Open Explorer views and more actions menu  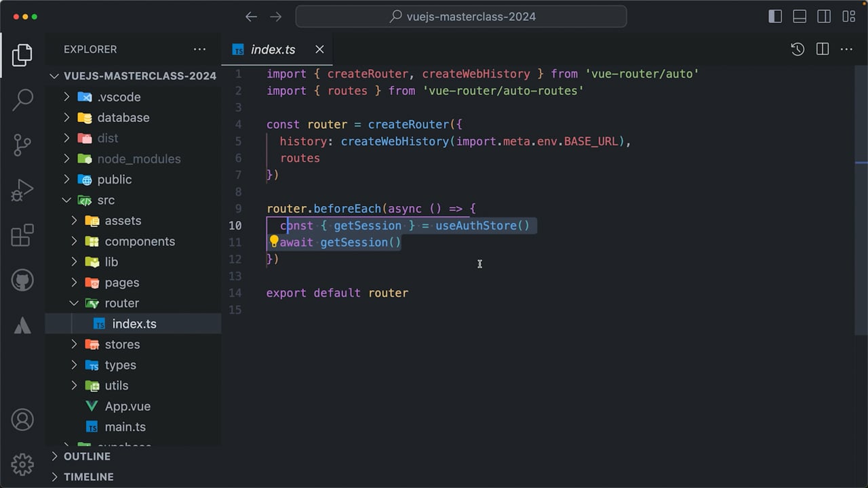[x=199, y=49]
